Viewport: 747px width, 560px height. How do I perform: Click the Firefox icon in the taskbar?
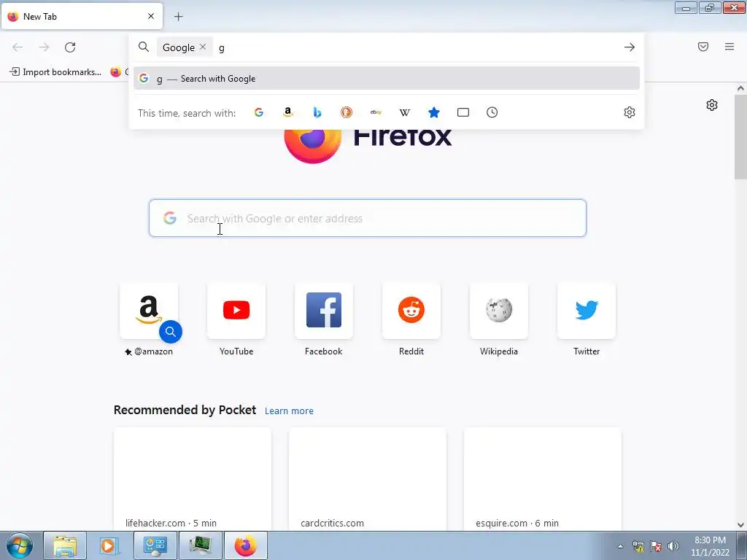(245, 545)
